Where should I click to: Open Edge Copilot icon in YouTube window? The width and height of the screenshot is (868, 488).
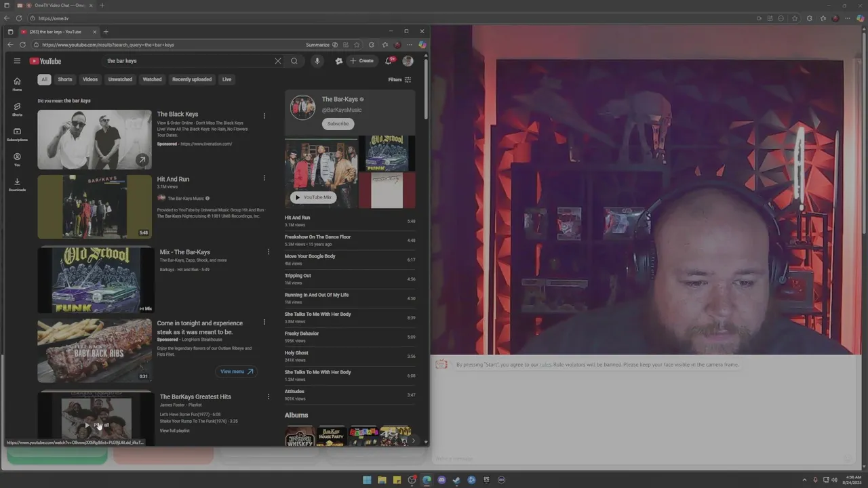pyautogui.click(x=422, y=45)
